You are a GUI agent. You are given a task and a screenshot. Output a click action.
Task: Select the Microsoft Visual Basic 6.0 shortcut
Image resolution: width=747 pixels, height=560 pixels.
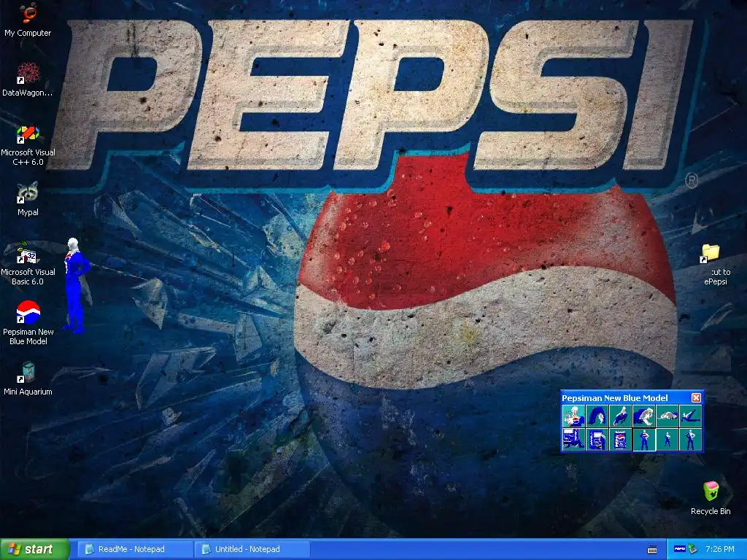(28, 264)
